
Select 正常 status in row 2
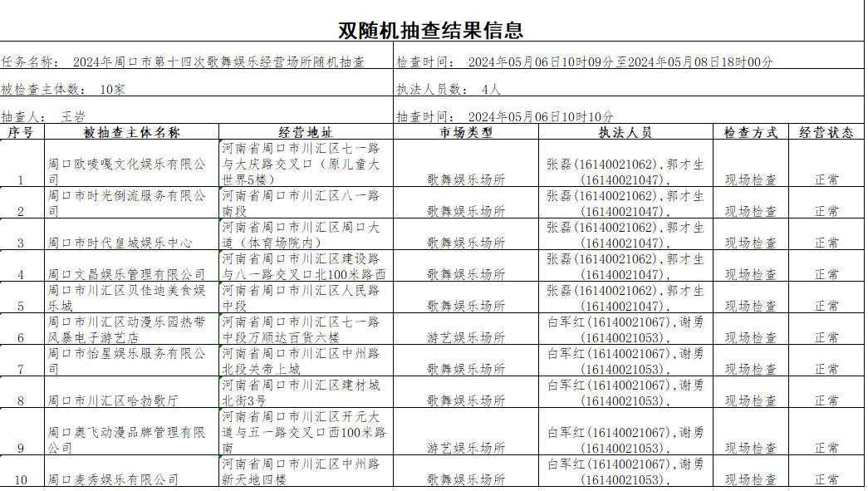point(826,203)
